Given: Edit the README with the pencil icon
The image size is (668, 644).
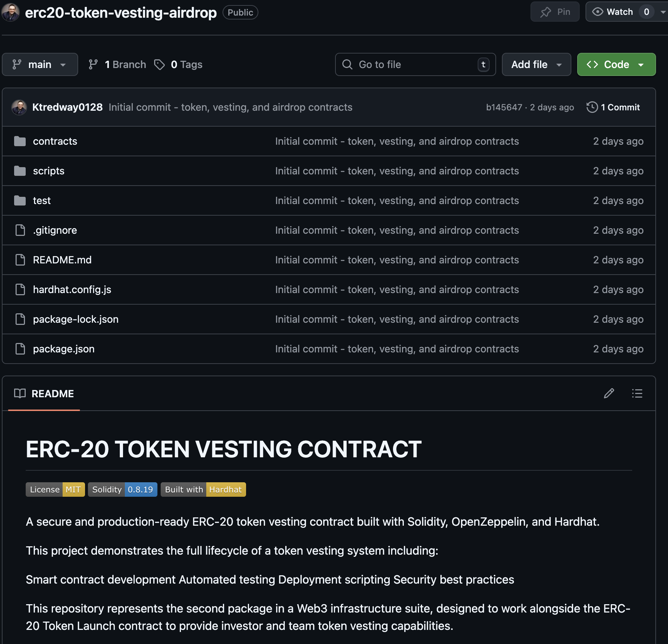Looking at the screenshot, I should click(609, 394).
